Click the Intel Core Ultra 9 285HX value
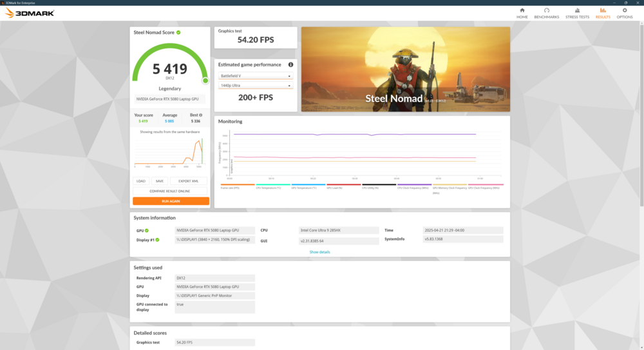 point(339,230)
